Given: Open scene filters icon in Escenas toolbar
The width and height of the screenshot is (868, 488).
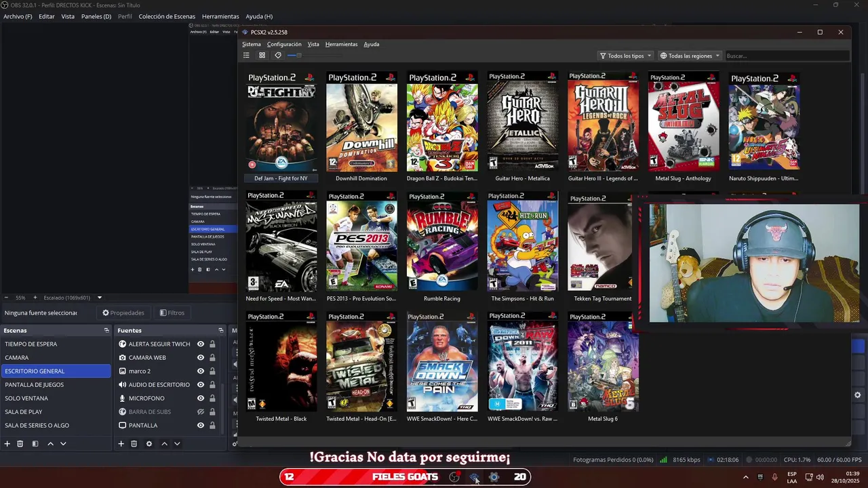Looking at the screenshot, I should click(35, 444).
